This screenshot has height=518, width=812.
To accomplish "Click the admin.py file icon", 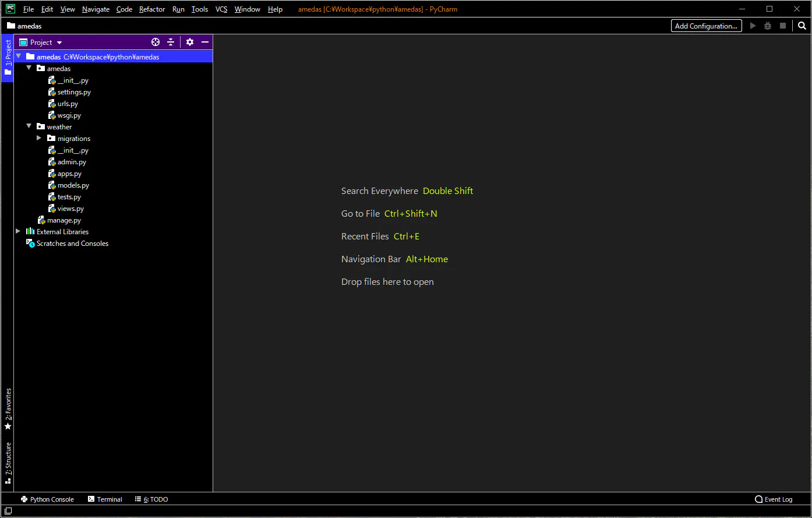I will (52, 162).
